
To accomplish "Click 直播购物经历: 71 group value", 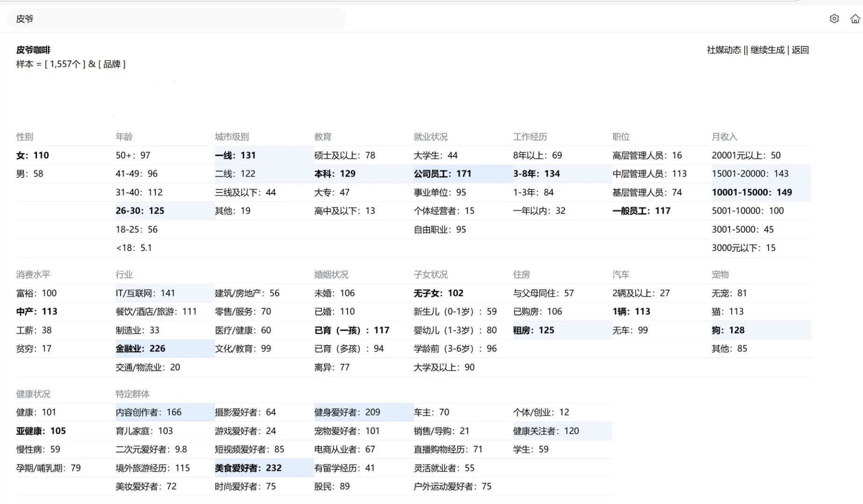I will tap(448, 449).
